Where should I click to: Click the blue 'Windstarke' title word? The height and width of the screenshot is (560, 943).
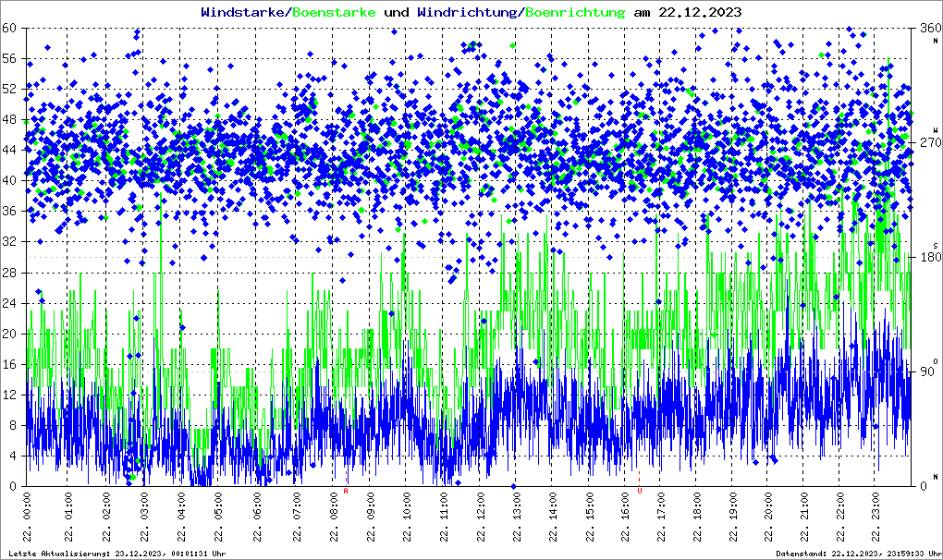pos(244,13)
